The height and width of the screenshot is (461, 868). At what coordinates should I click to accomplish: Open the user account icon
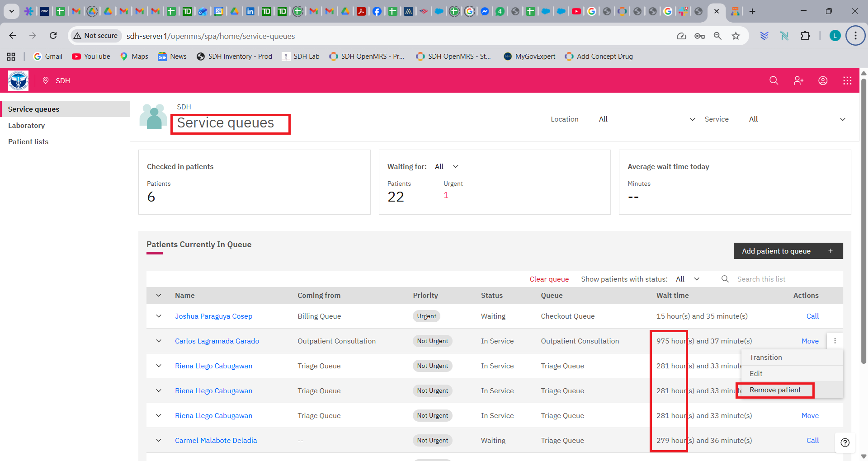click(x=823, y=80)
